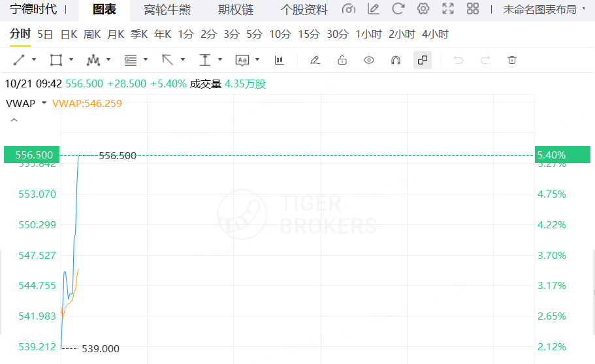595x364 pixels.
Task: Click the redo arrow icon
Action: point(485,60)
